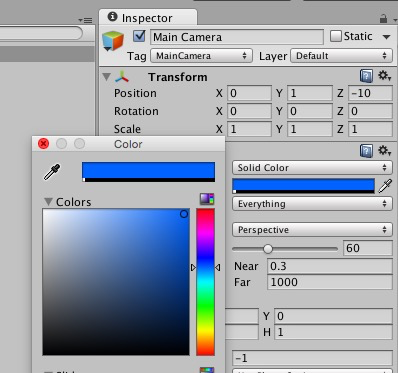Open the Solid Color clear flags dropdown

312,168
